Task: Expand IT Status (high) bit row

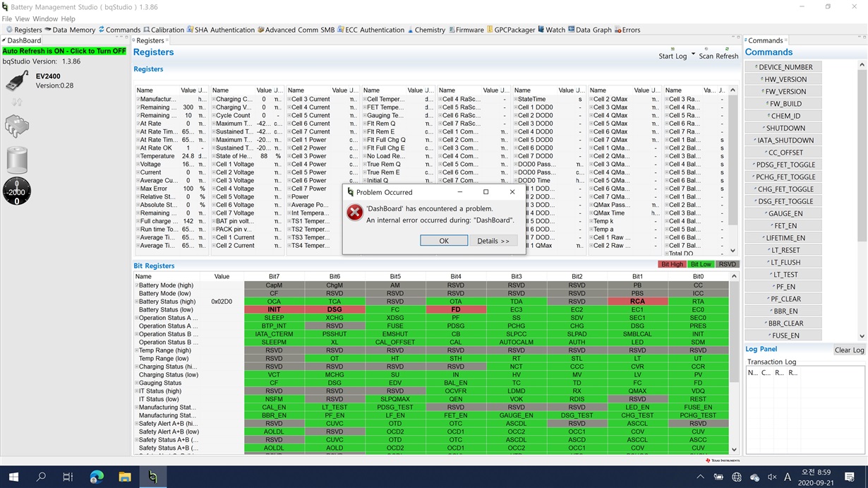Action: coord(137,391)
